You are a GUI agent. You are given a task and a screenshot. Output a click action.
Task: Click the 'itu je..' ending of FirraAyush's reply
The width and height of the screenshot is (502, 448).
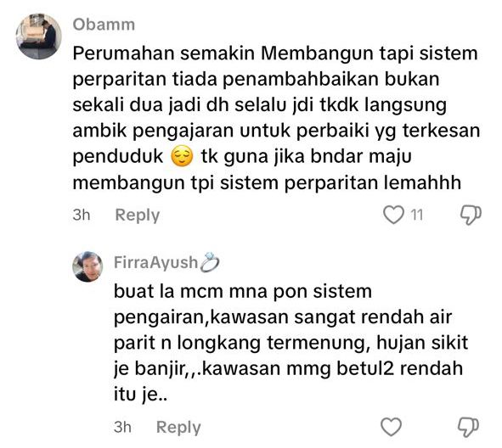140,395
